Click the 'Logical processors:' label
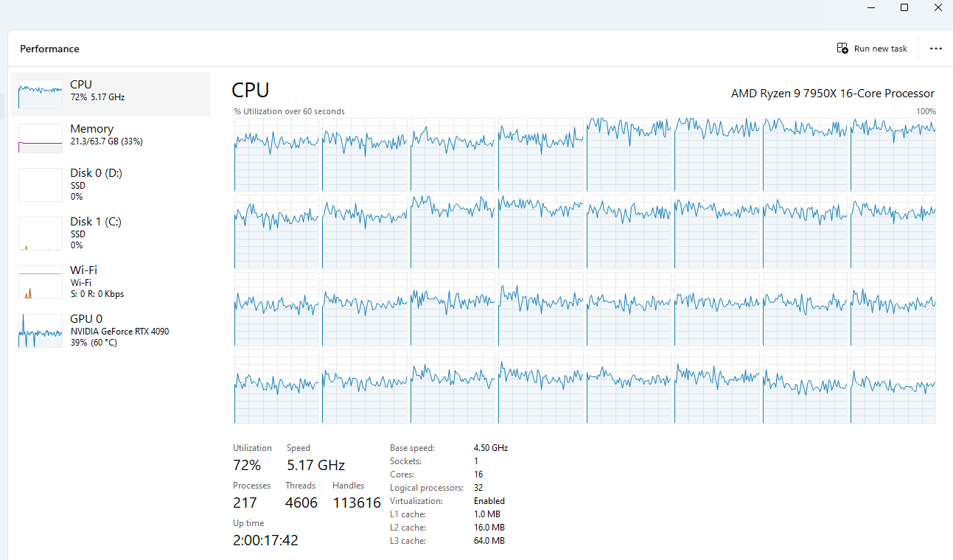 tap(427, 488)
